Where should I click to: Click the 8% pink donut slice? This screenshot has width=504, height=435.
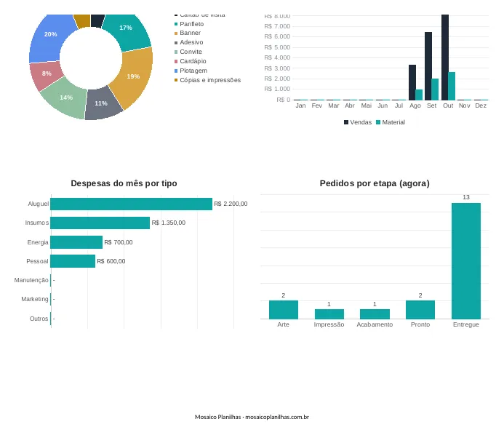point(46,75)
